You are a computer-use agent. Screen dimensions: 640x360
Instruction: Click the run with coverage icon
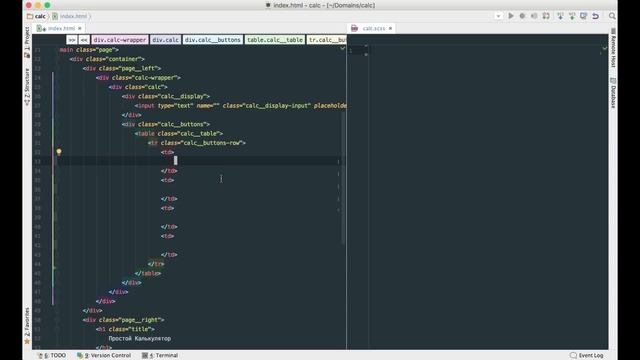click(x=534, y=16)
